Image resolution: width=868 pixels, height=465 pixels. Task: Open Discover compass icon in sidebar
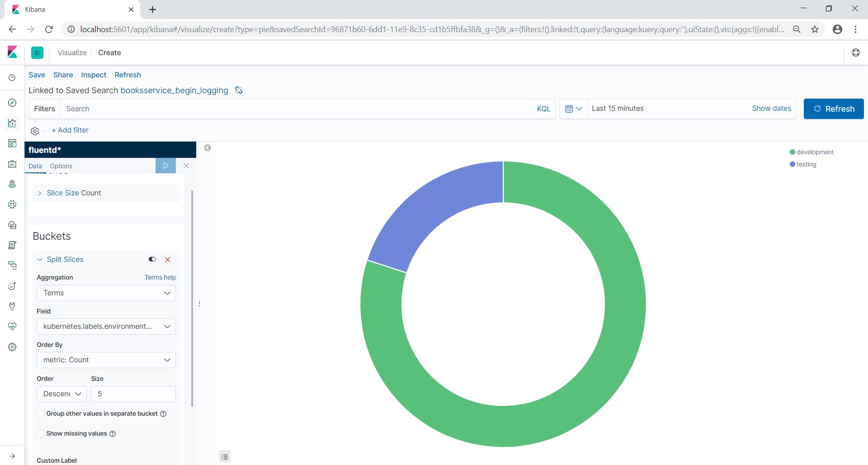tap(12, 103)
